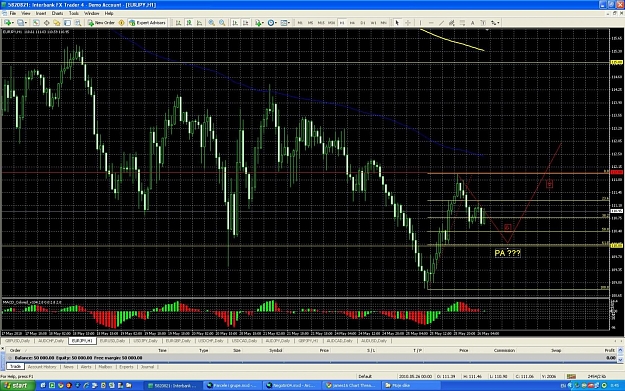Open the Window menu

click(91, 13)
